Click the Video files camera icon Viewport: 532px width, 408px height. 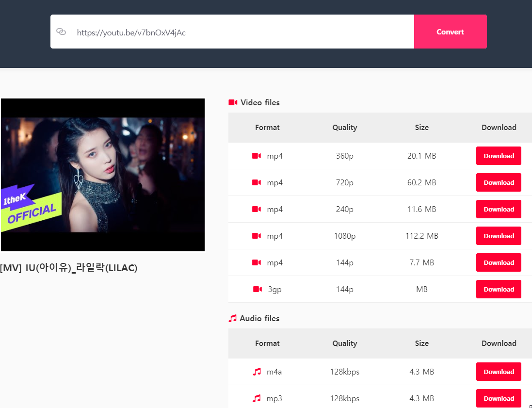pos(233,102)
